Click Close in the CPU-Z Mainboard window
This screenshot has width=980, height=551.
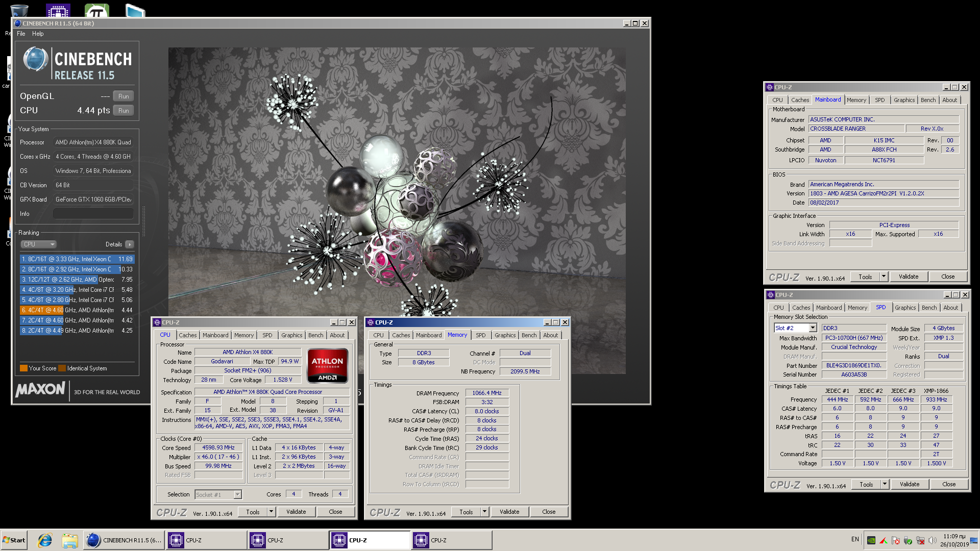click(948, 277)
